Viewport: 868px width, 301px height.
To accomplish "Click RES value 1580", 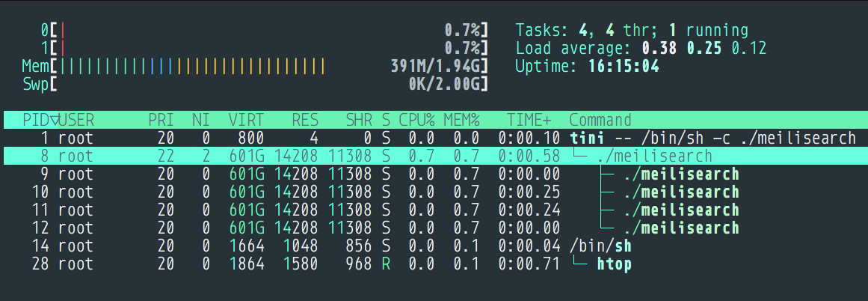I will 300,264.
